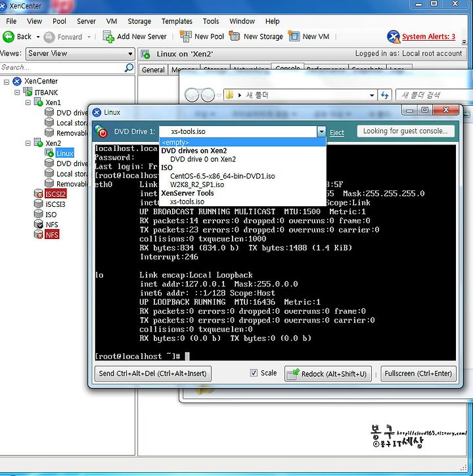Open the VM menu
This screenshot has height=476, width=473.
click(112, 21)
